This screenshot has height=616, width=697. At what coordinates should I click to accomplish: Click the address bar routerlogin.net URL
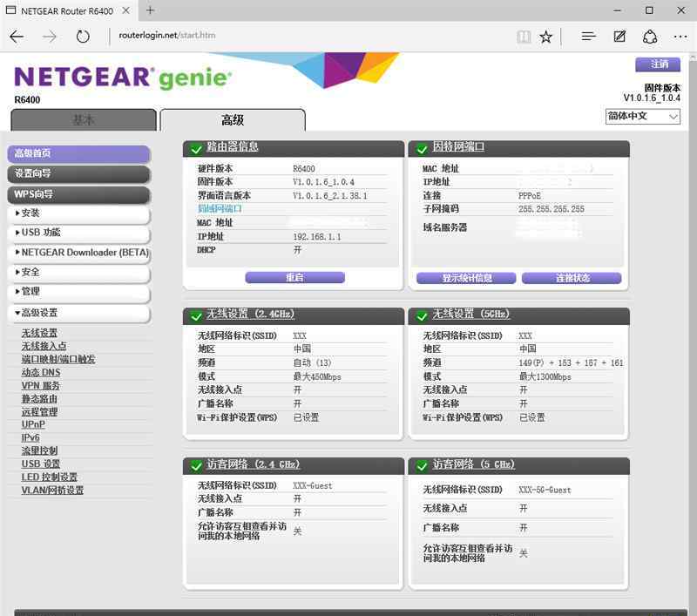[x=167, y=35]
